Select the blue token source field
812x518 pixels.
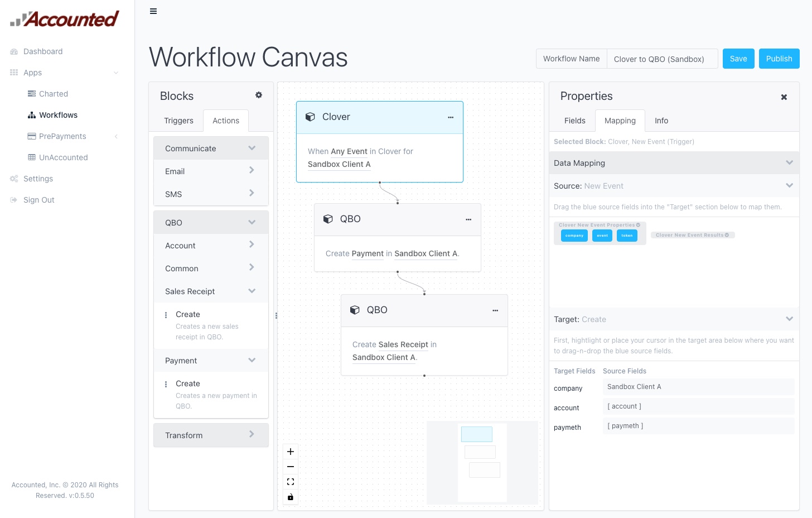(627, 236)
